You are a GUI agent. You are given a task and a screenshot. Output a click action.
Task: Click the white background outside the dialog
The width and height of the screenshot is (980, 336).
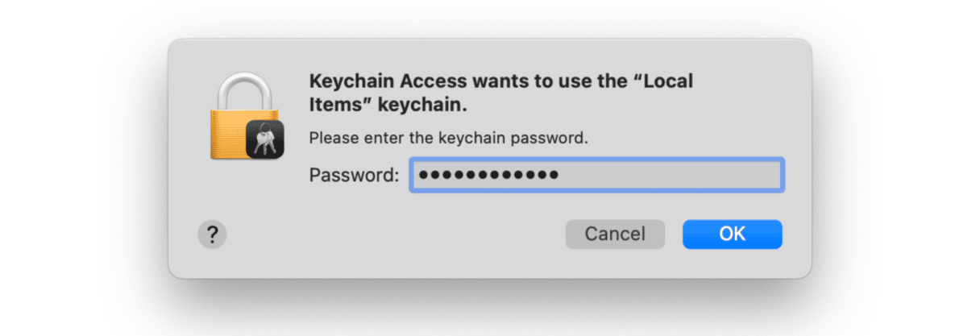(x=81, y=161)
